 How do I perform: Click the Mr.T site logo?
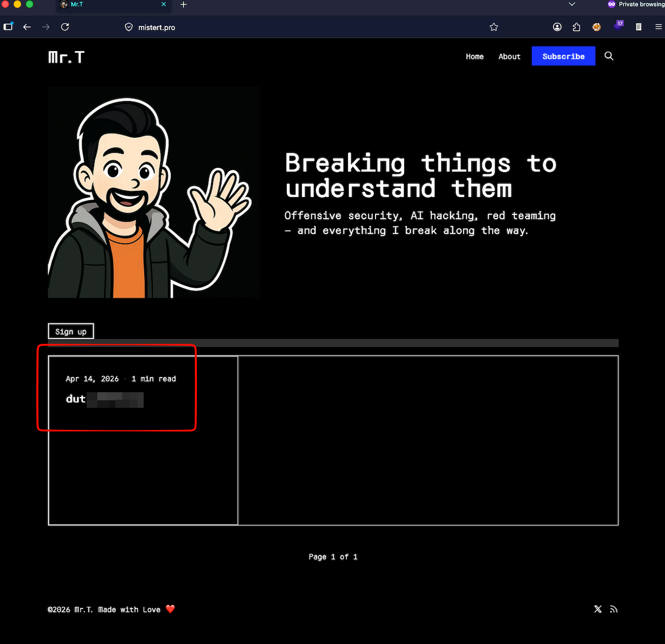pos(66,57)
